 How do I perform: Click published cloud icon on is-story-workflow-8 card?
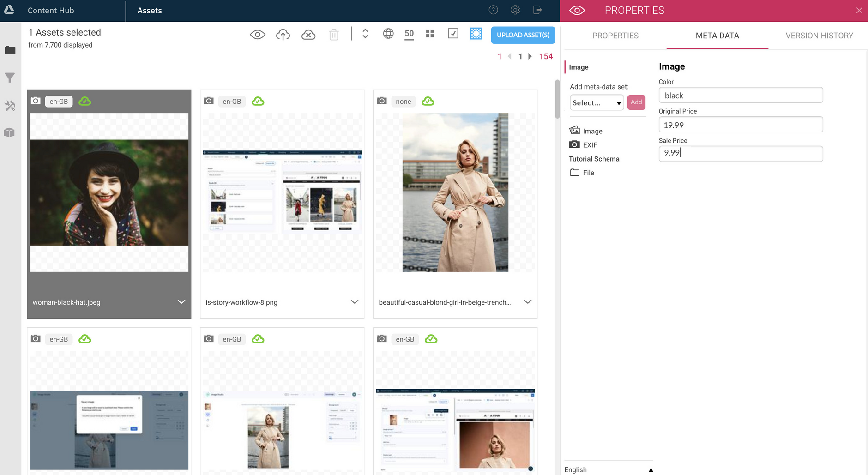258,101
